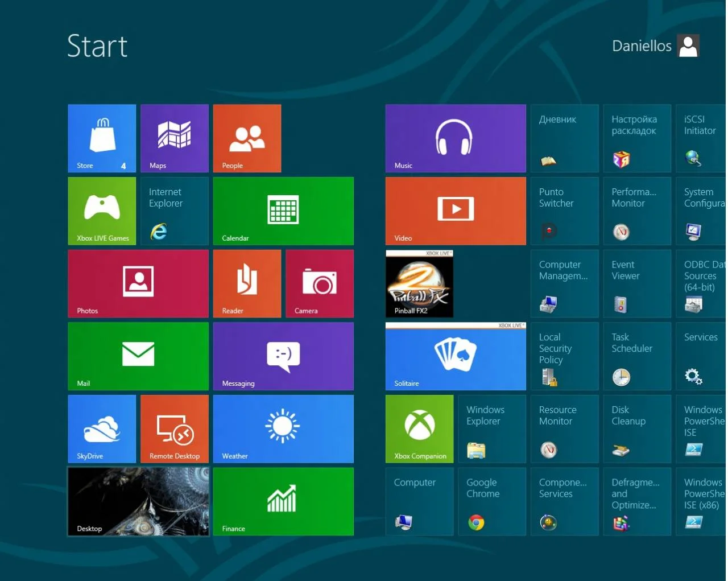Open Computer Management tile
728x581 pixels.
coord(564,283)
